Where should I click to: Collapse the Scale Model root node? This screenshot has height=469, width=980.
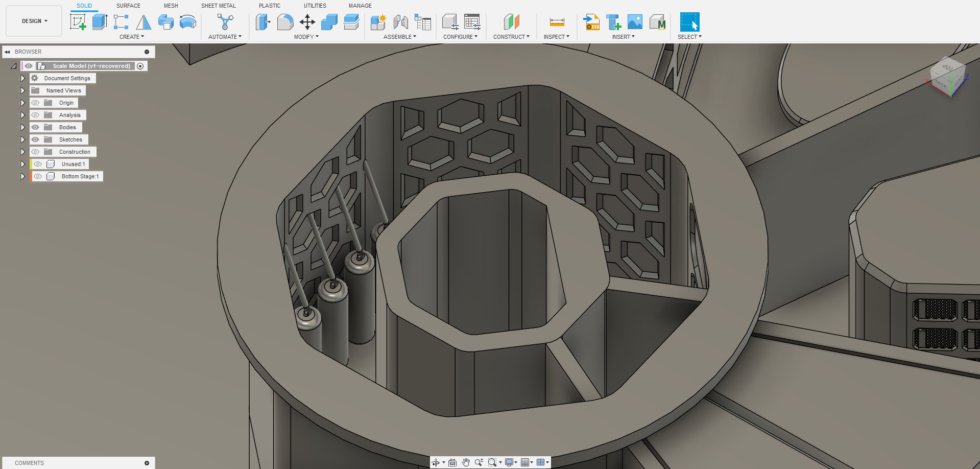14,66
